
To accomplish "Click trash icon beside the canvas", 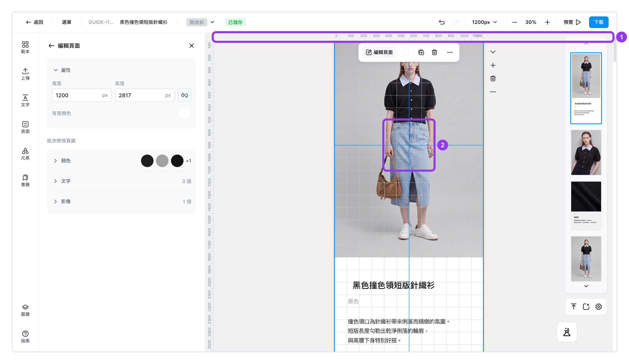I will click(x=493, y=79).
